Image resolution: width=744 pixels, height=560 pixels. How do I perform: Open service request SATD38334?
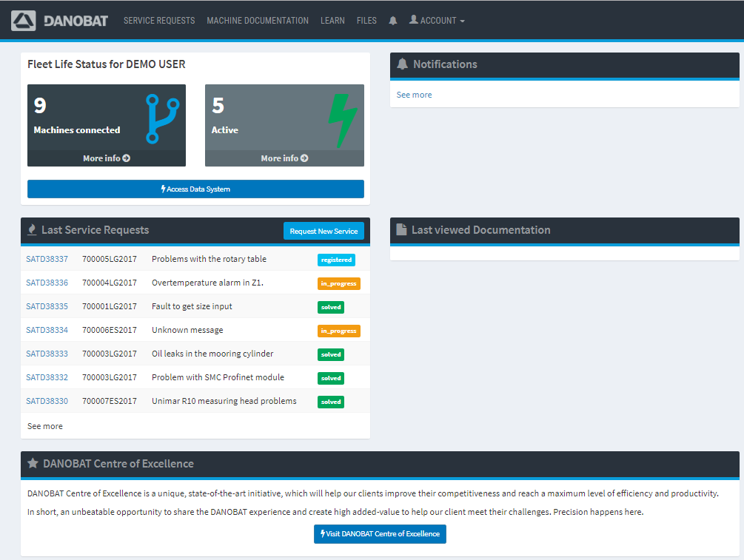pos(47,330)
